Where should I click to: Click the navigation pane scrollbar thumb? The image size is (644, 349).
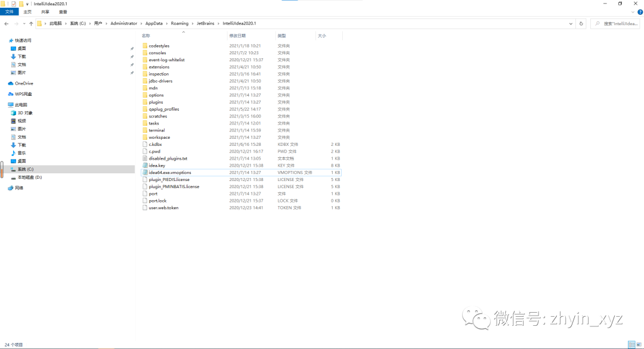point(2,169)
